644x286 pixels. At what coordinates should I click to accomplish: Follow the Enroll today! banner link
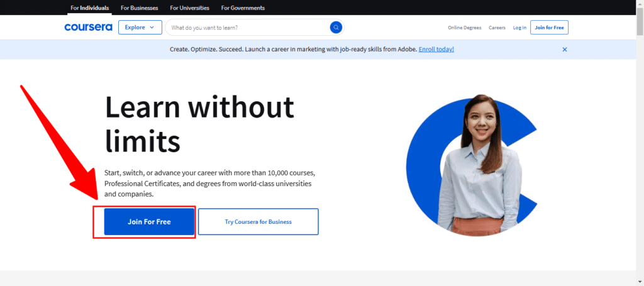click(x=436, y=49)
